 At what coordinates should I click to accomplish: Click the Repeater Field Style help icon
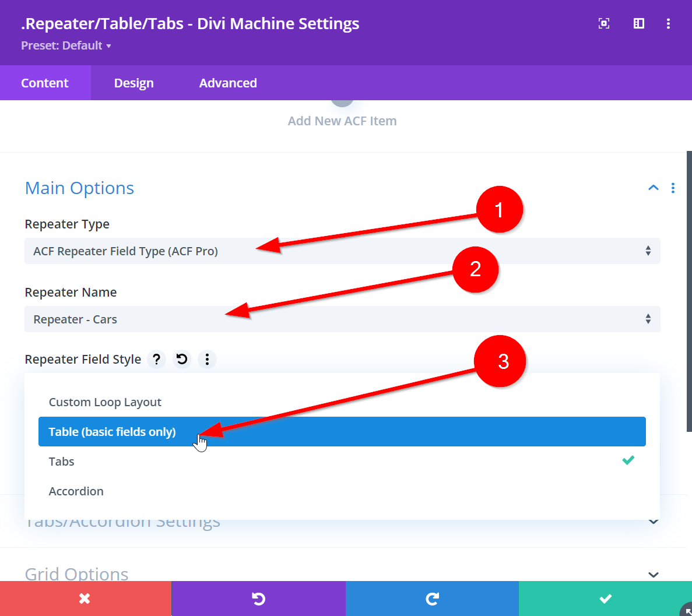[x=156, y=359]
